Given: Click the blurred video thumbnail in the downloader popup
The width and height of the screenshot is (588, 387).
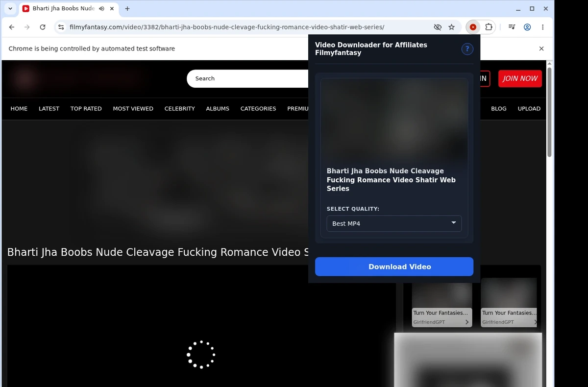Looking at the screenshot, I should 394,120.
